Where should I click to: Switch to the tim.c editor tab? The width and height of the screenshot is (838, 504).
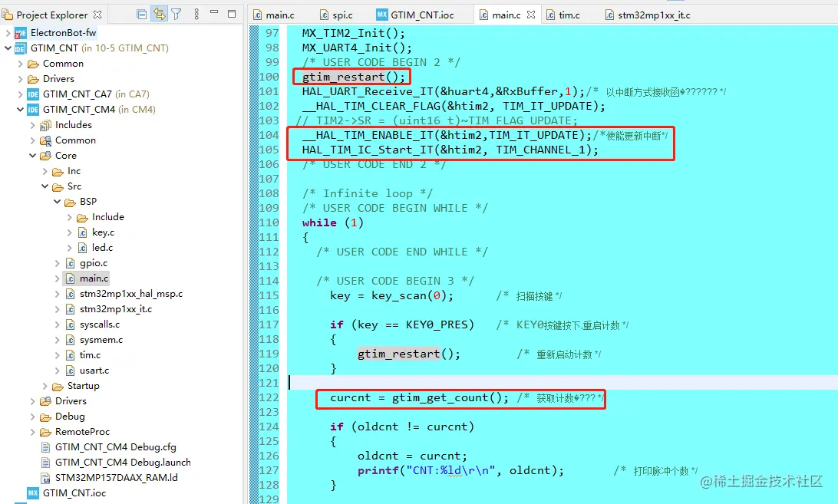pyautogui.click(x=563, y=15)
